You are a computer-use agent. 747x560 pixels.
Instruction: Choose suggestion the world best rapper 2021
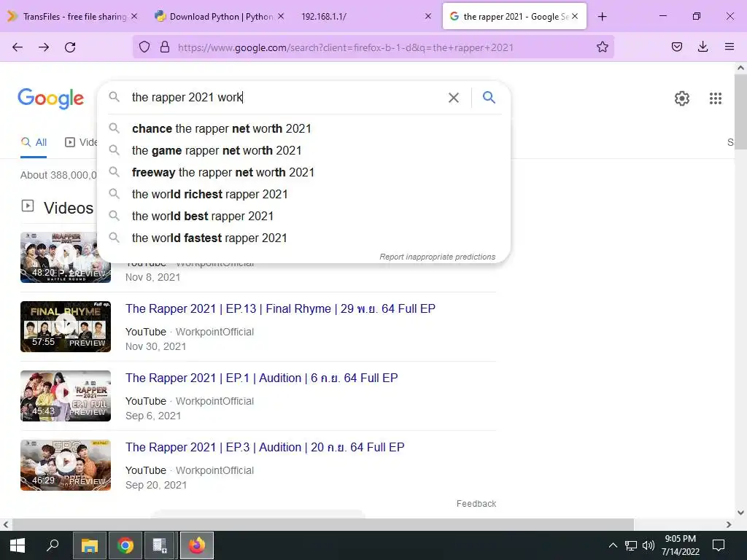[x=303, y=216]
